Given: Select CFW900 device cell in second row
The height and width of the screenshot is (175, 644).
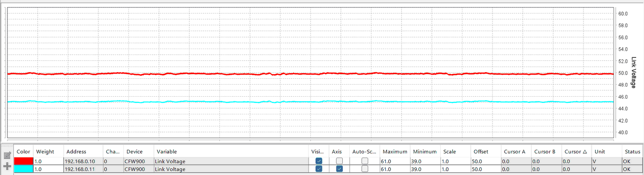Looking at the screenshot, I should click(139, 169).
